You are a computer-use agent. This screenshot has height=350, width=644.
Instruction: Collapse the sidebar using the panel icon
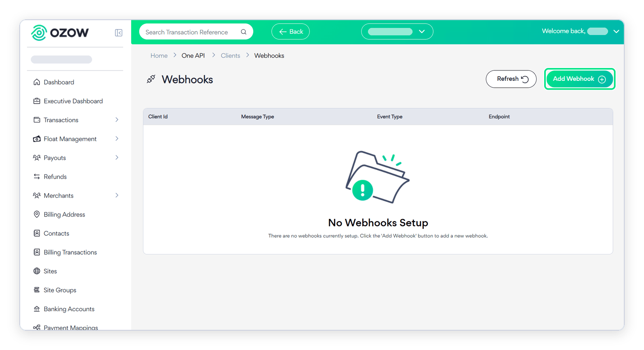coord(119,33)
